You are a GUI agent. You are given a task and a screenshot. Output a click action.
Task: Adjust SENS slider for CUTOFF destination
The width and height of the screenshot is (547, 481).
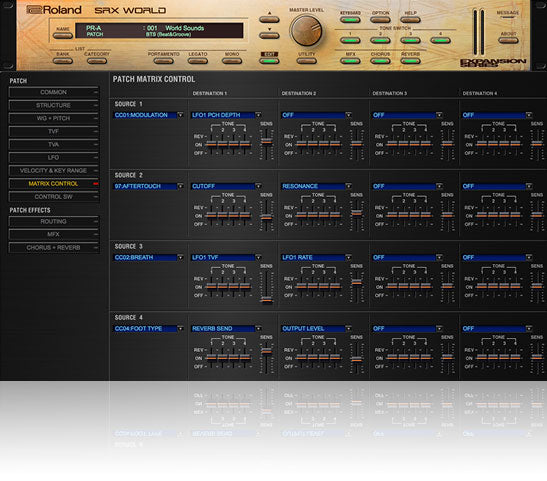pyautogui.click(x=267, y=217)
